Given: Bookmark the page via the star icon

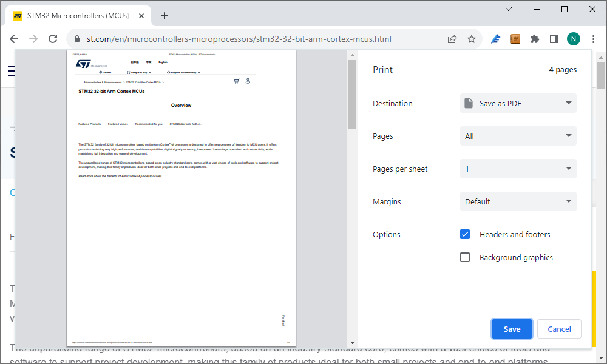Looking at the screenshot, I should pos(472,38).
